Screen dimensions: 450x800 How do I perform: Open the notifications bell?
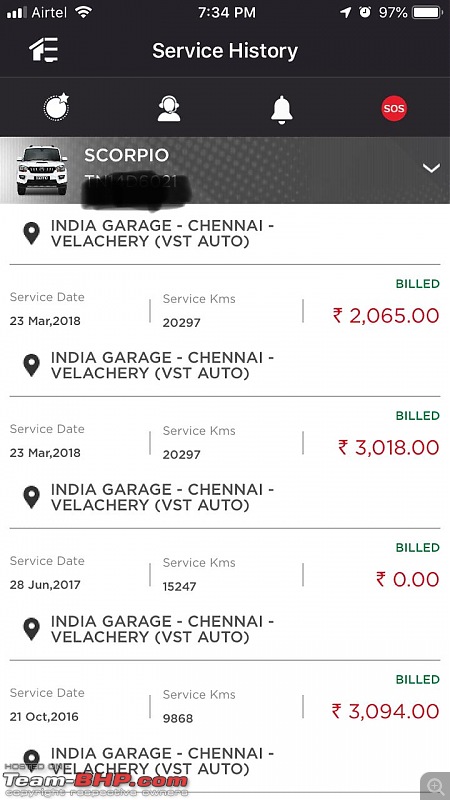281,109
